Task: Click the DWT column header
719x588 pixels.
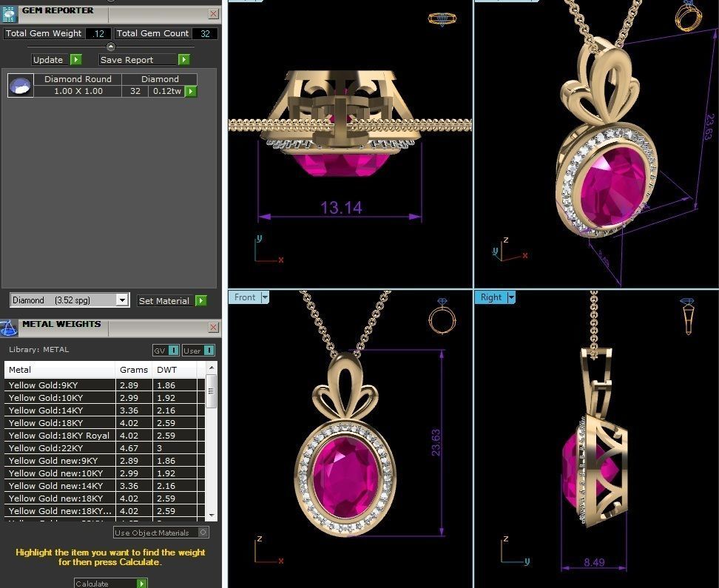Action: pyautogui.click(x=175, y=370)
